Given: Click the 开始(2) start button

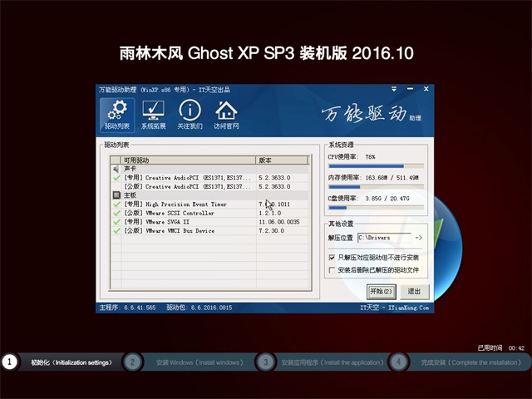Looking at the screenshot, I should pos(382,292).
